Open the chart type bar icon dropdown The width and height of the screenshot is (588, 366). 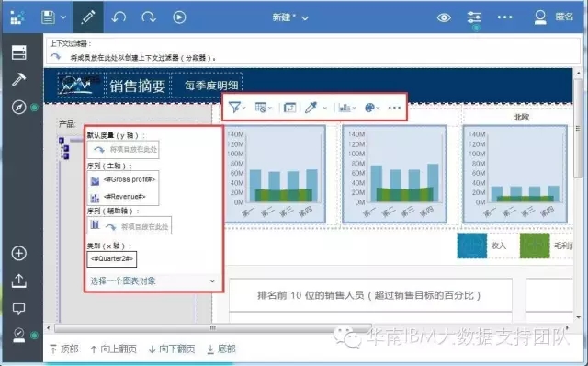tap(347, 108)
